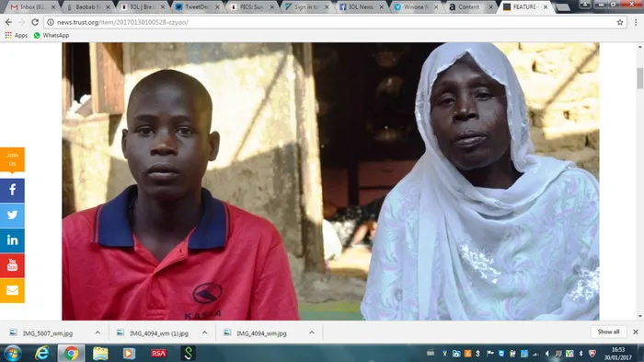Share article via Twitter sidebar icon

pos(12,216)
